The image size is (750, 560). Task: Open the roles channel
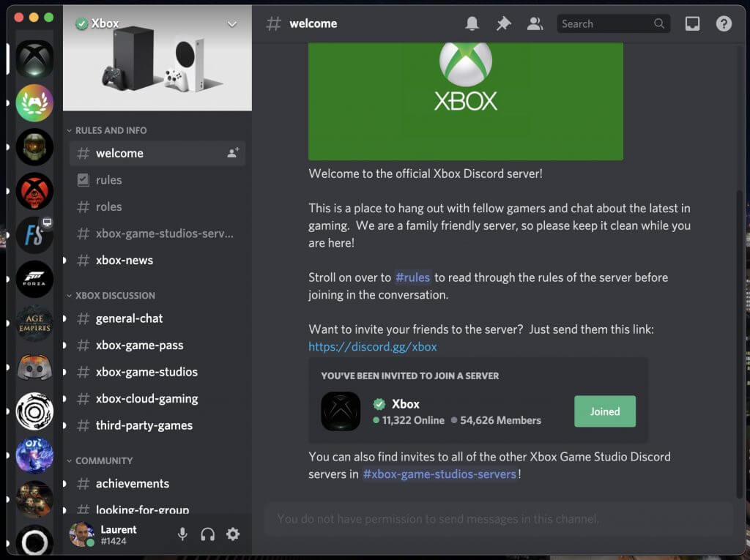click(157, 206)
